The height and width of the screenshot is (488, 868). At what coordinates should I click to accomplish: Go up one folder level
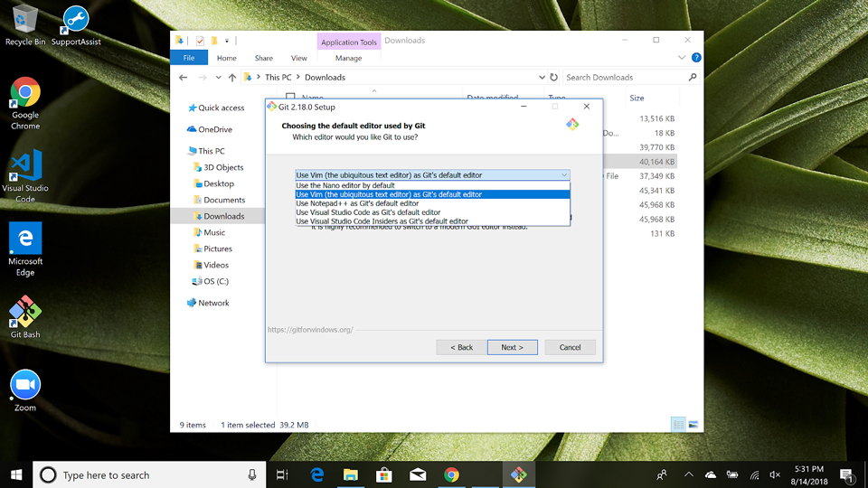[x=232, y=78]
